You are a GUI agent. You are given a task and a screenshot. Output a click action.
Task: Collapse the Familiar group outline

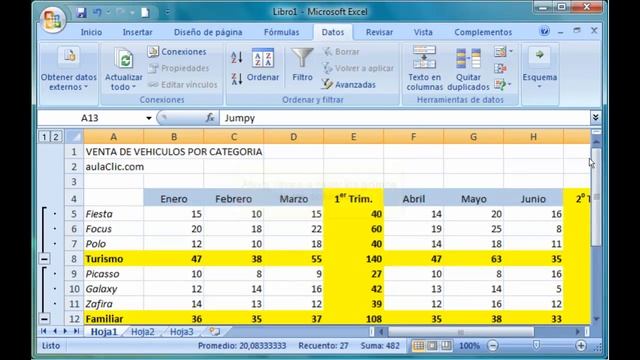point(44,319)
